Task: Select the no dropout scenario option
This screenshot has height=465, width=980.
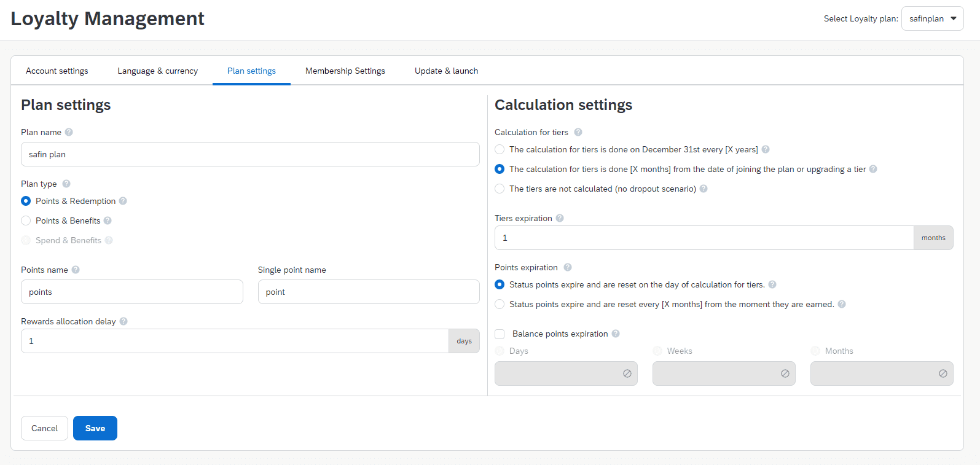Action: tap(500, 189)
